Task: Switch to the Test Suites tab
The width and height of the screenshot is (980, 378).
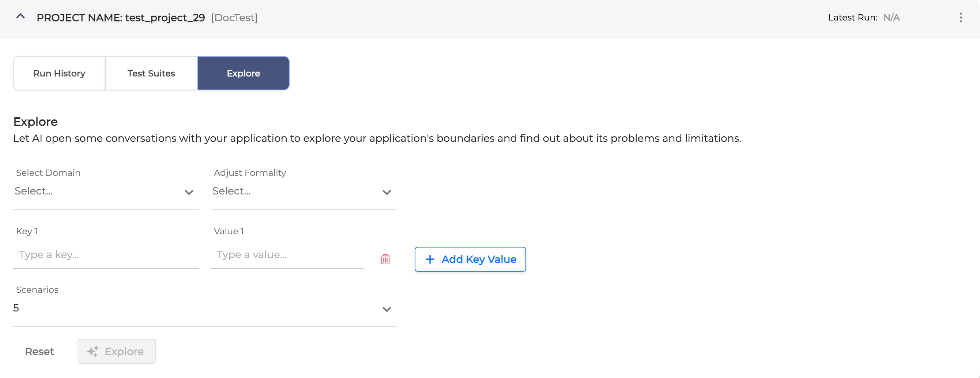Action: (151, 73)
